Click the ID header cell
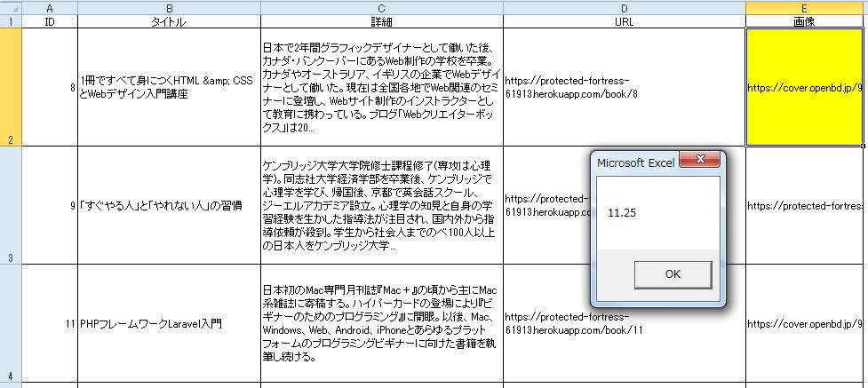The width and height of the screenshot is (868, 388). click(50, 21)
